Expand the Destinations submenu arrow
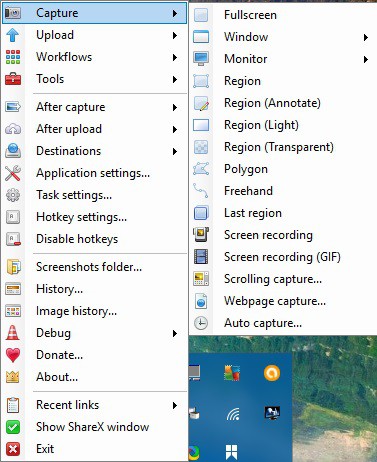The image size is (377, 462). coord(175,151)
